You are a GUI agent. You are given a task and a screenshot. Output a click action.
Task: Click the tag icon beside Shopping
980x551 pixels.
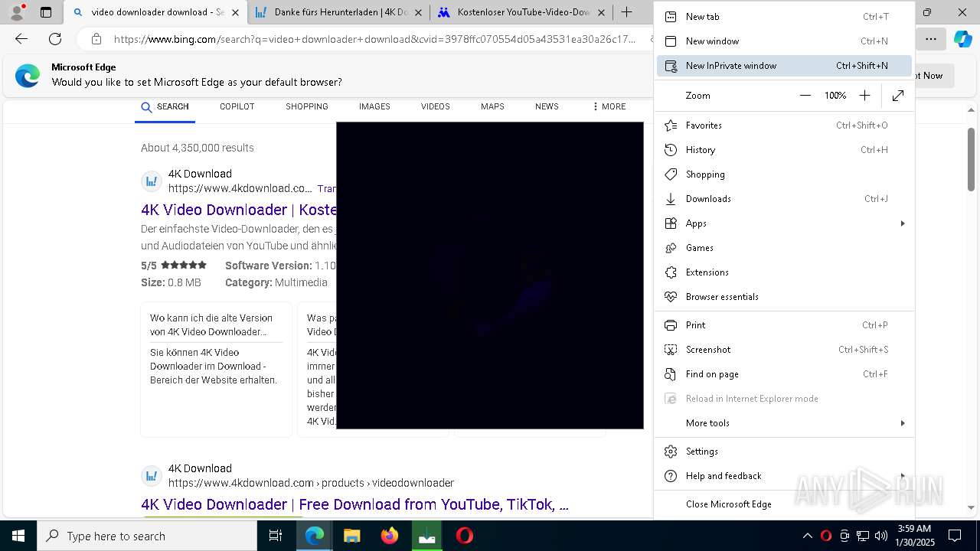671,174
